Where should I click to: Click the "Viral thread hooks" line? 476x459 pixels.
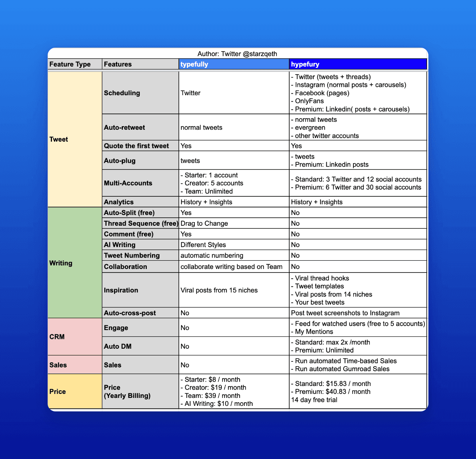tap(320, 278)
